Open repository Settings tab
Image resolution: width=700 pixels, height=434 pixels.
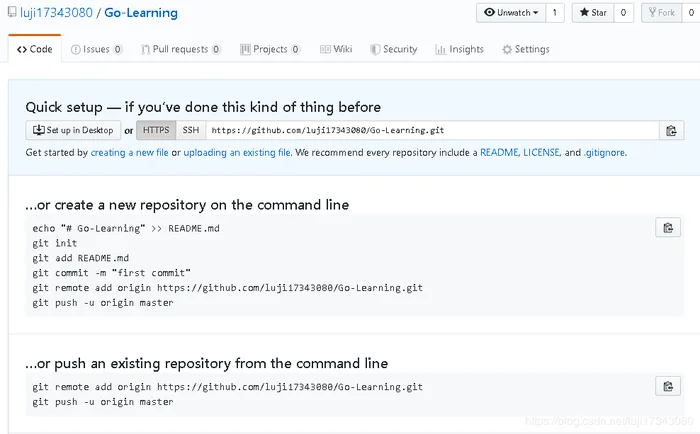pyautogui.click(x=525, y=49)
